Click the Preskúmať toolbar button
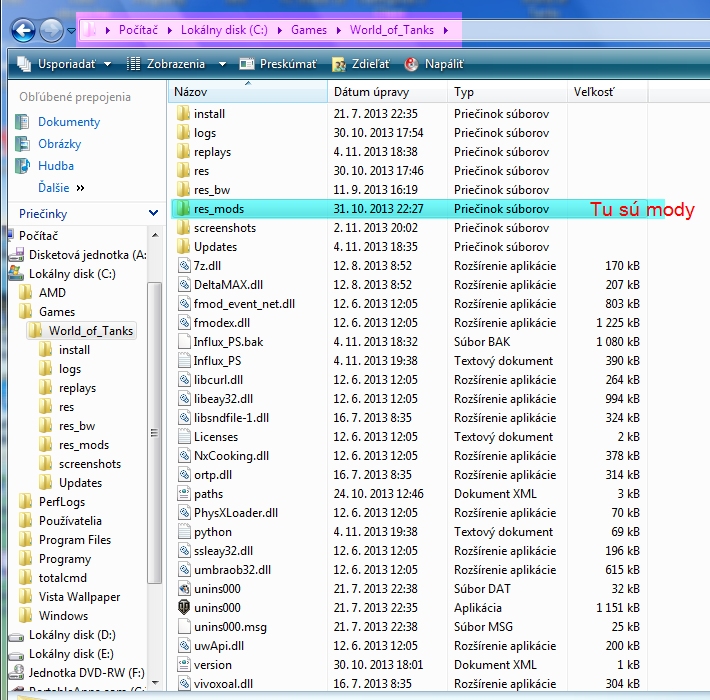710x700 pixels. pyautogui.click(x=278, y=64)
